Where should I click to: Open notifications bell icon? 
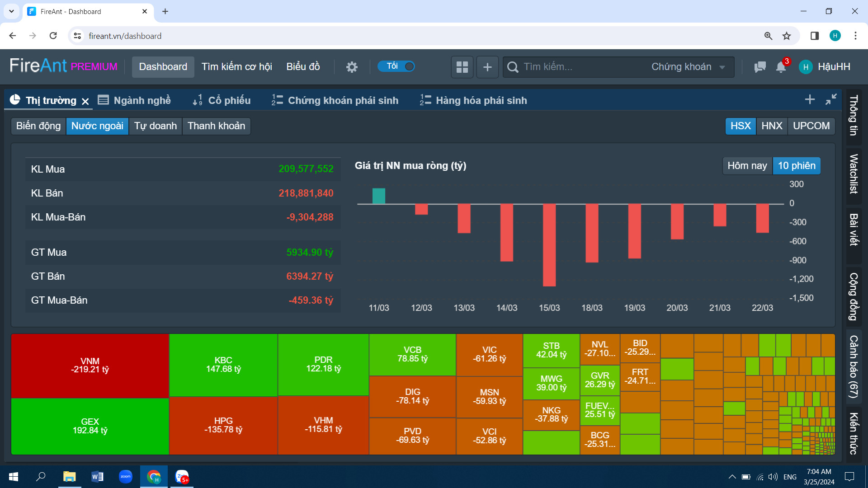(781, 67)
